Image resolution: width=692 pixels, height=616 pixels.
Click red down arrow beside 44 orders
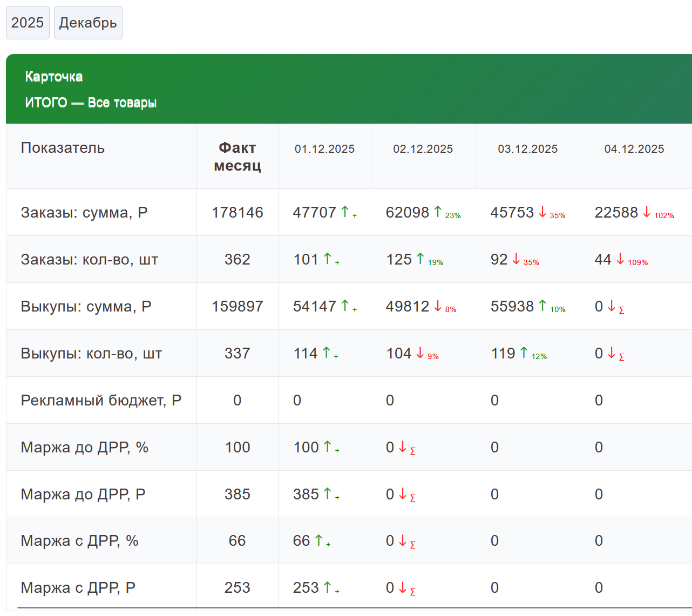point(620,259)
